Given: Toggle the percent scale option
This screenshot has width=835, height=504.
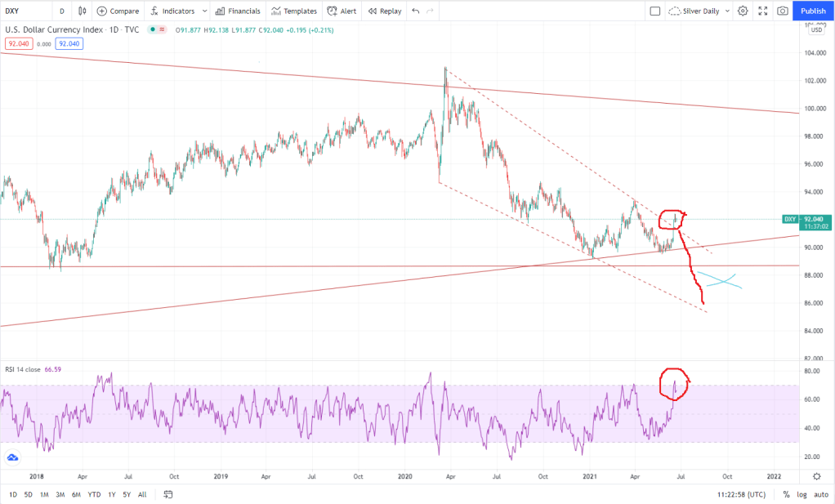Looking at the screenshot, I should (x=786, y=494).
